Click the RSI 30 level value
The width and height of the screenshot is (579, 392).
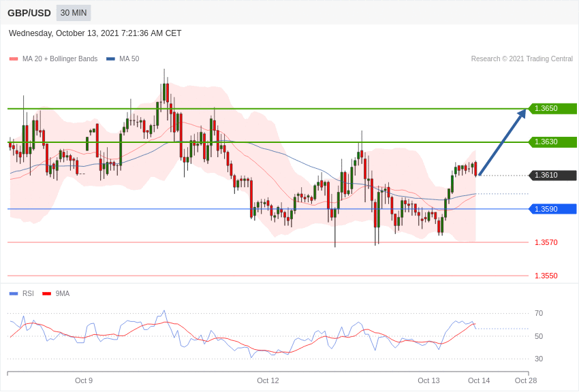(539, 359)
